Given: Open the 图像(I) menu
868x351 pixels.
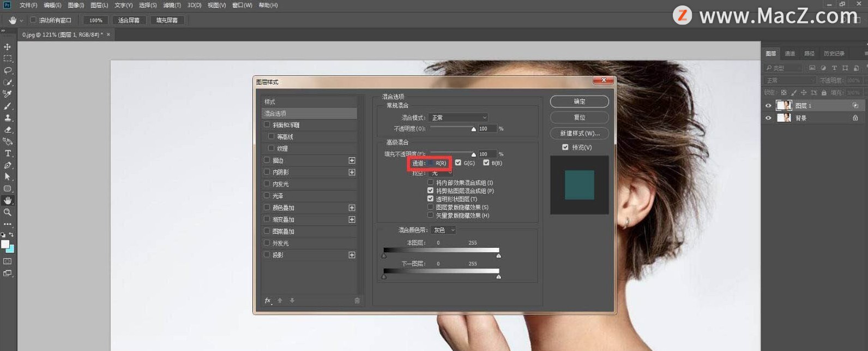Looking at the screenshot, I should click(x=76, y=5).
